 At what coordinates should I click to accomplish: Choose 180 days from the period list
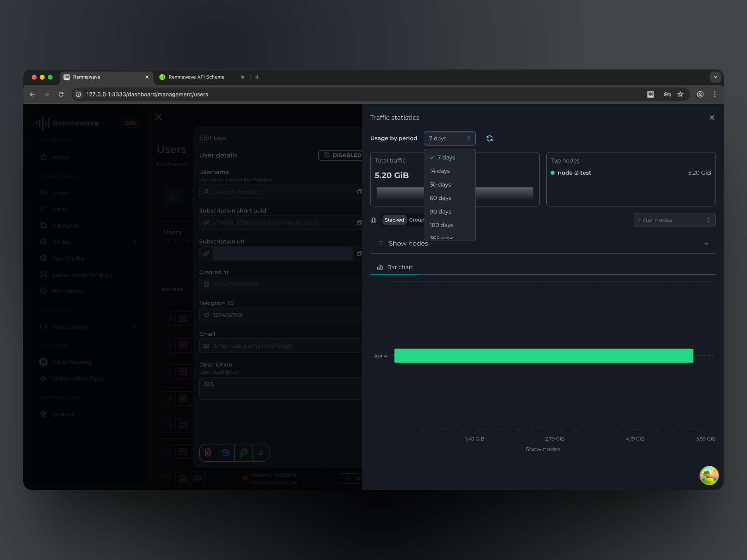pos(449,225)
